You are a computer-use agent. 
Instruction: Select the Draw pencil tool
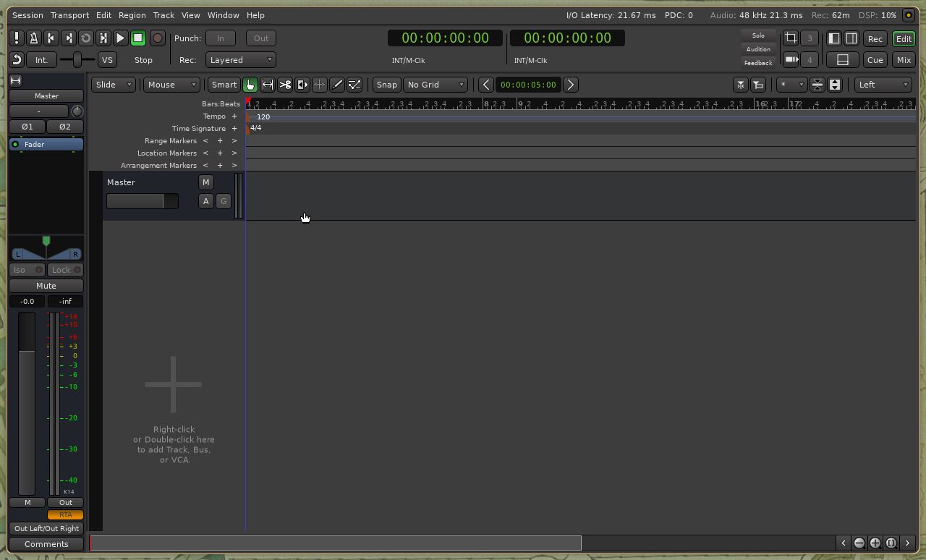[337, 85]
